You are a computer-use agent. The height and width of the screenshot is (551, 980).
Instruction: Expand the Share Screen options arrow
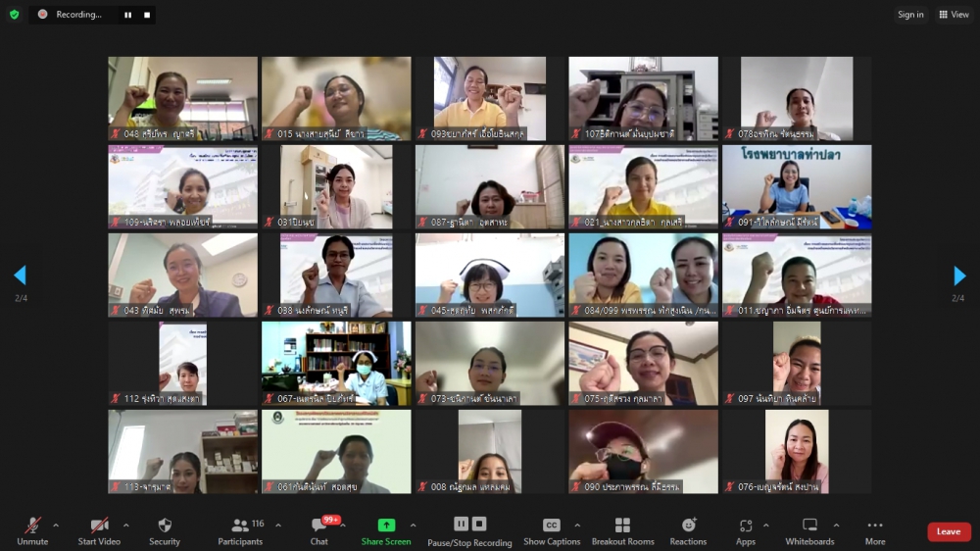coord(413,525)
